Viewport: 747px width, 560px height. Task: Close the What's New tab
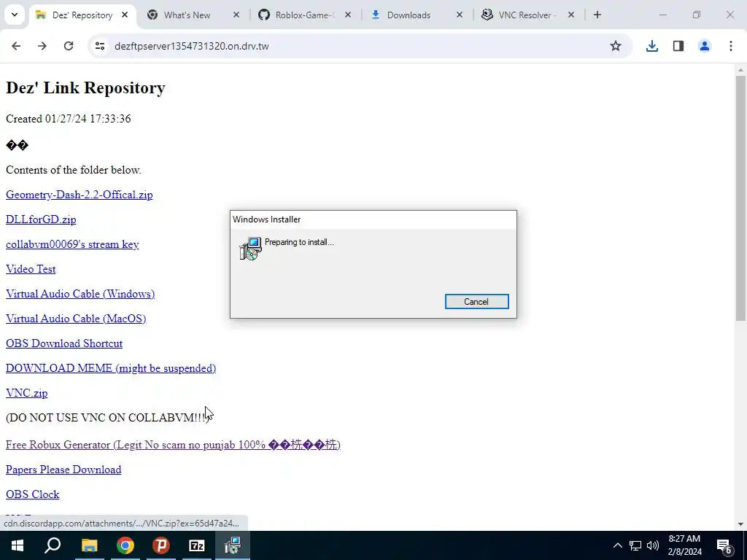point(236,15)
